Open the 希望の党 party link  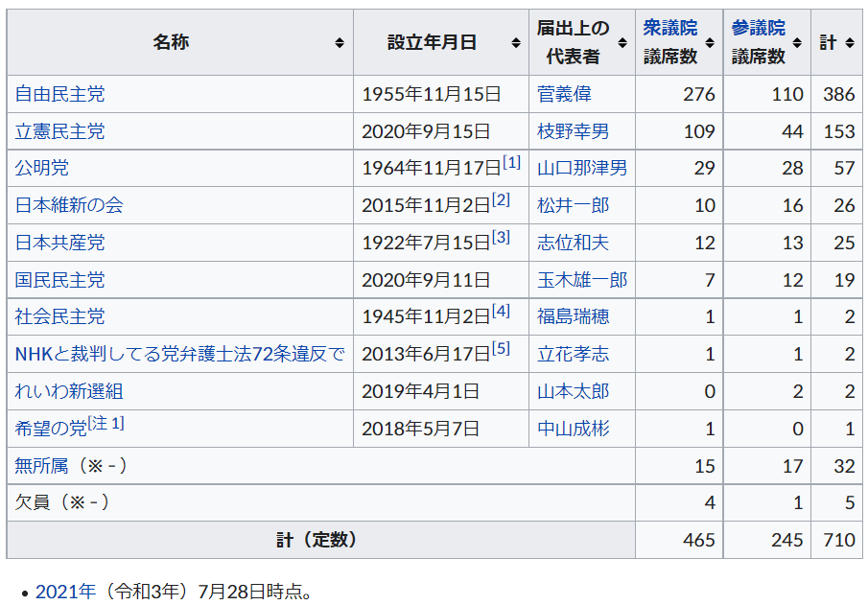click(51, 429)
